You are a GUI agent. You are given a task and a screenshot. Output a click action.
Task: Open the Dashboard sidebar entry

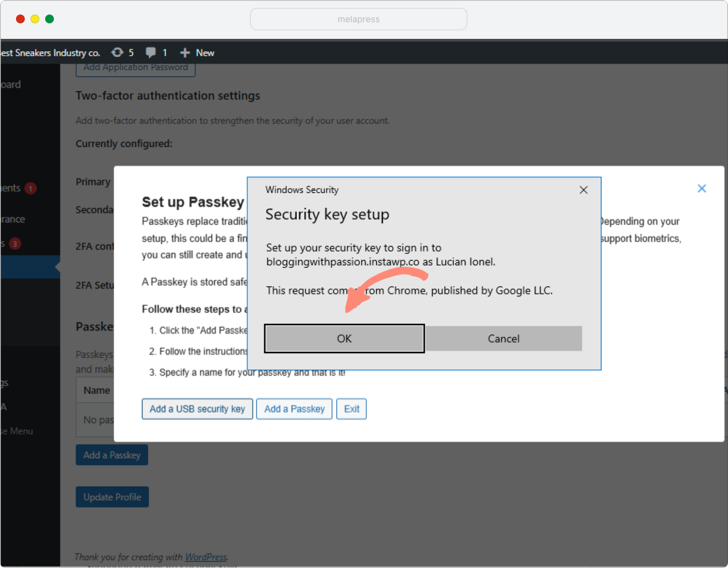[x=11, y=84]
